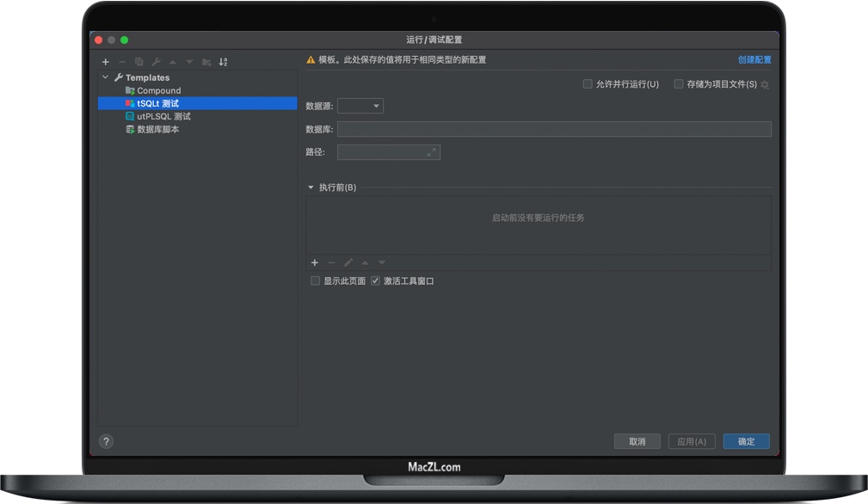This screenshot has height=504, width=868.
Task: Collapse the Templates tree node
Action: pyautogui.click(x=106, y=77)
